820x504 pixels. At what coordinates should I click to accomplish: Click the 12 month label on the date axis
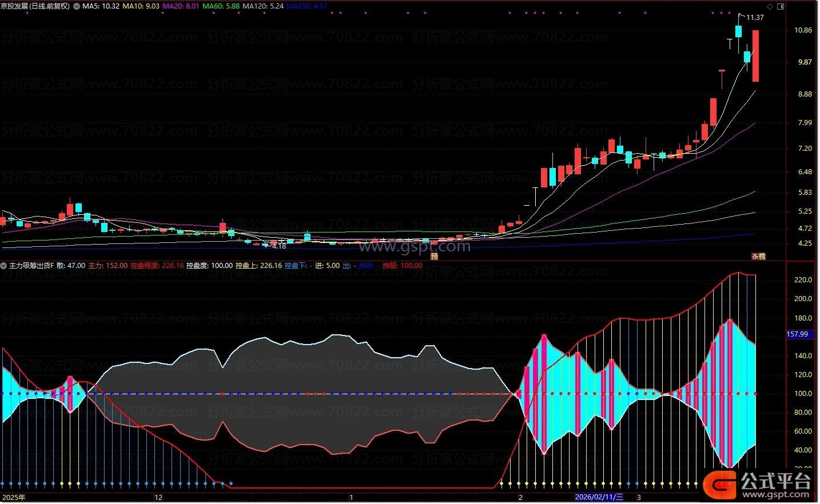coord(158,497)
